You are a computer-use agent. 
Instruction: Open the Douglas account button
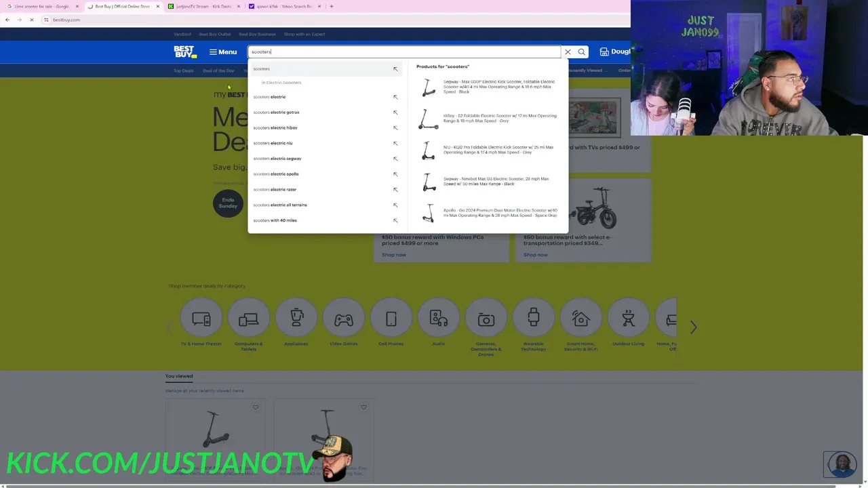point(614,52)
